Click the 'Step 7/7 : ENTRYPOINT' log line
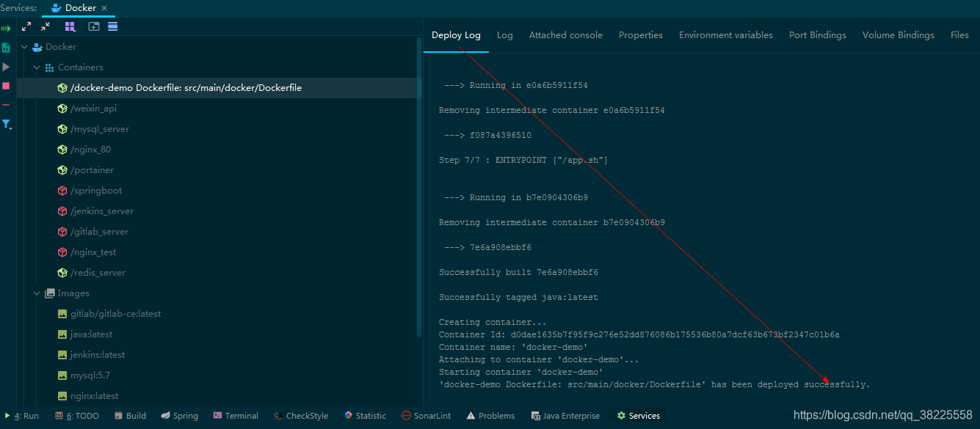980x429 pixels. click(x=523, y=161)
